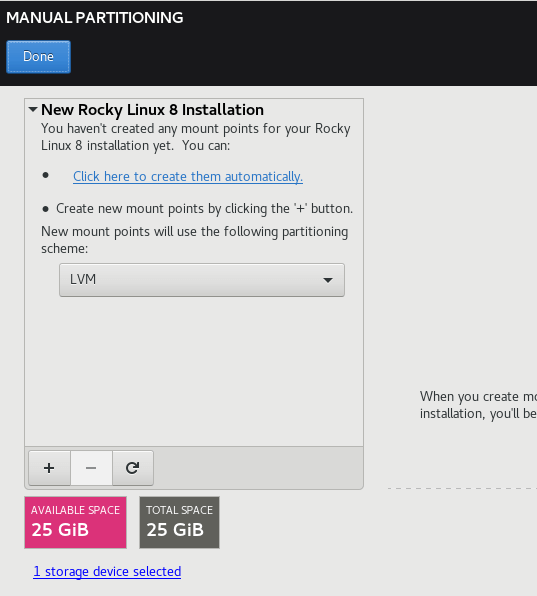Add a new mount point with plus icon
Image resolution: width=537 pixels, height=596 pixels.
pos(49,468)
